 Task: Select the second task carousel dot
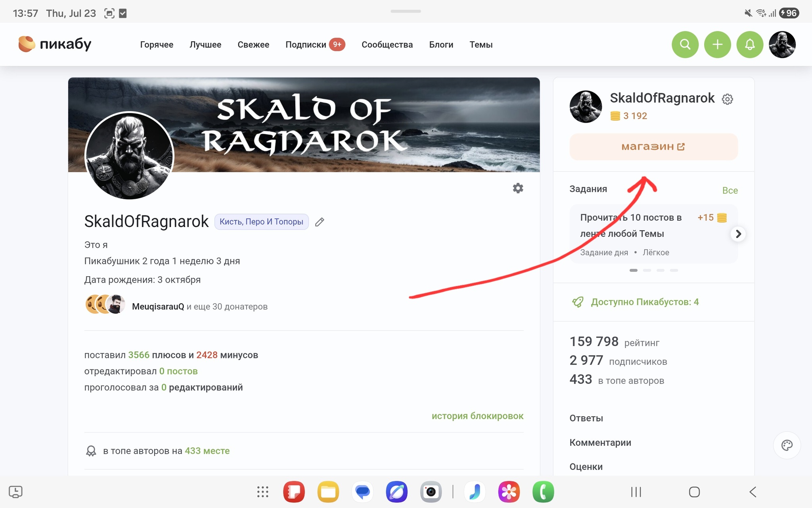647,270
